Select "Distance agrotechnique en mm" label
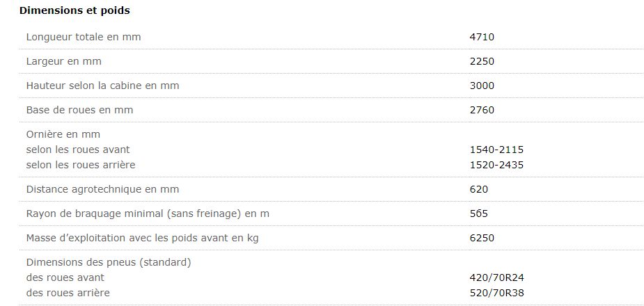The width and height of the screenshot is (644, 306). tap(102, 189)
